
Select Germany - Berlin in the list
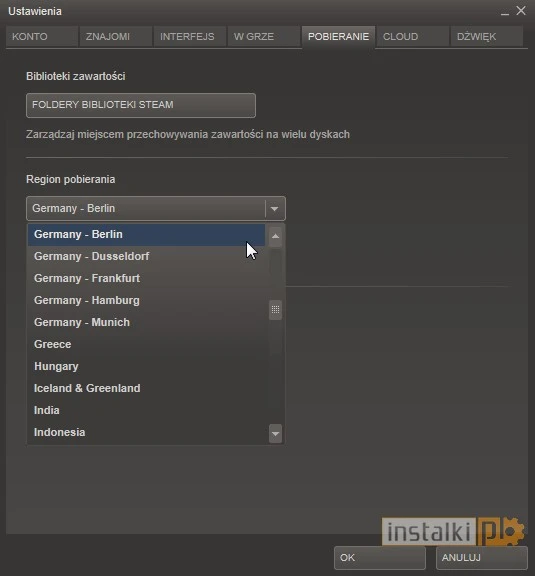146,234
